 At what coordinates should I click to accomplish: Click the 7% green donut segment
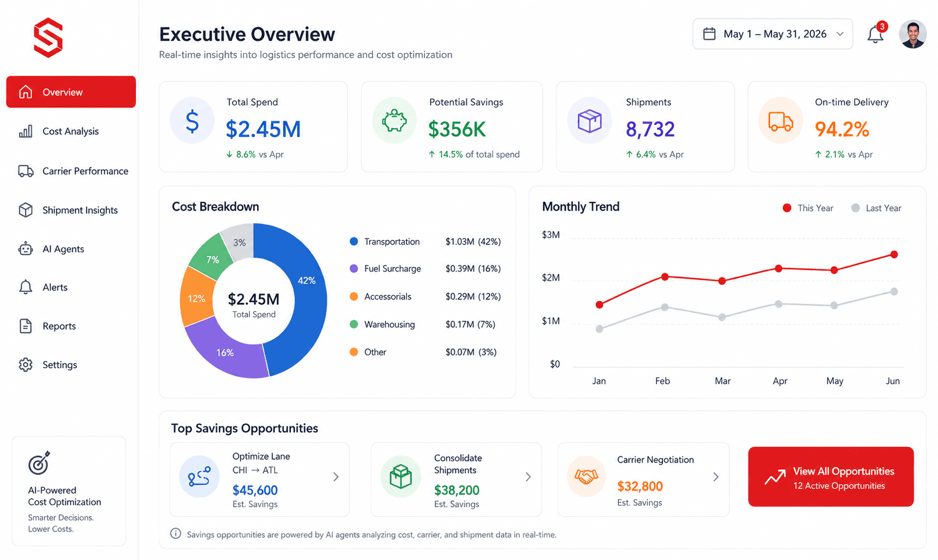click(212, 258)
